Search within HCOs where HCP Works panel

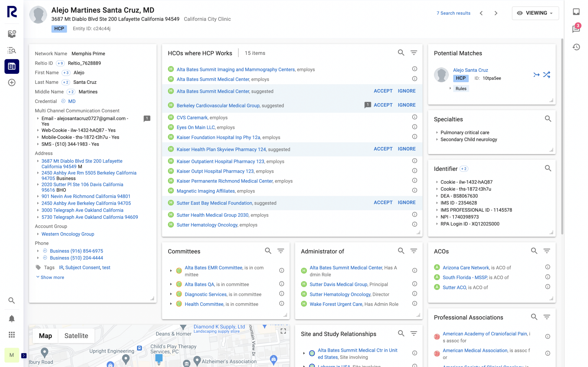point(401,53)
